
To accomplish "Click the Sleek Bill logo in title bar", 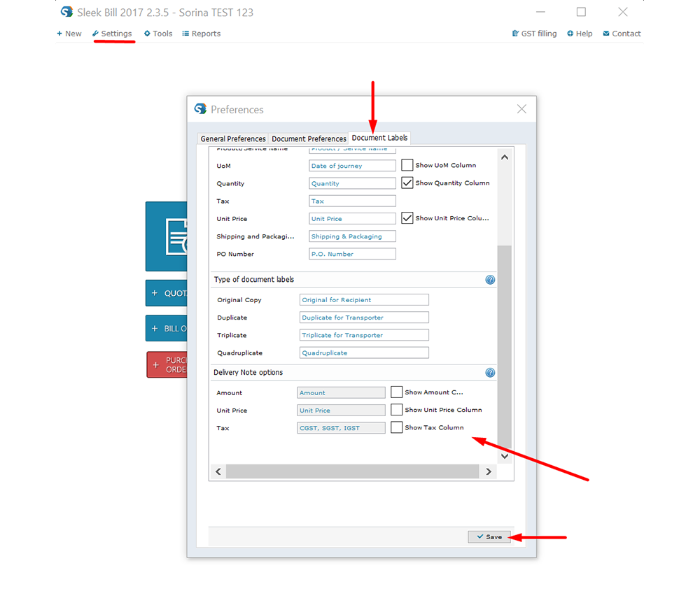I will [67, 12].
